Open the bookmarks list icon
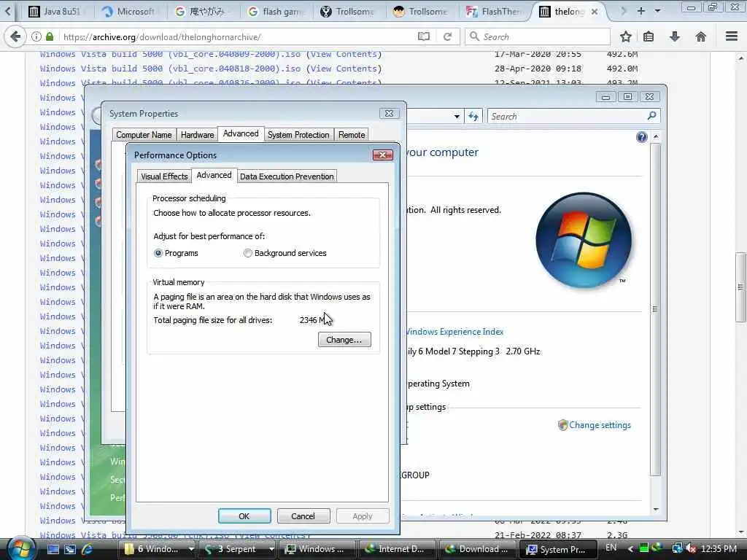The image size is (747, 560). point(649,36)
